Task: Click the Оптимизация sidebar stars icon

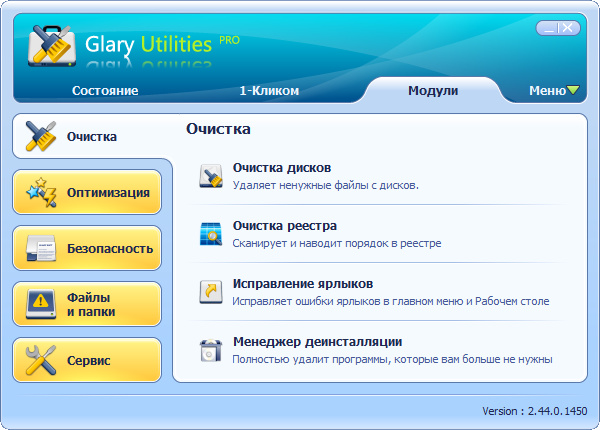Action: (x=41, y=192)
